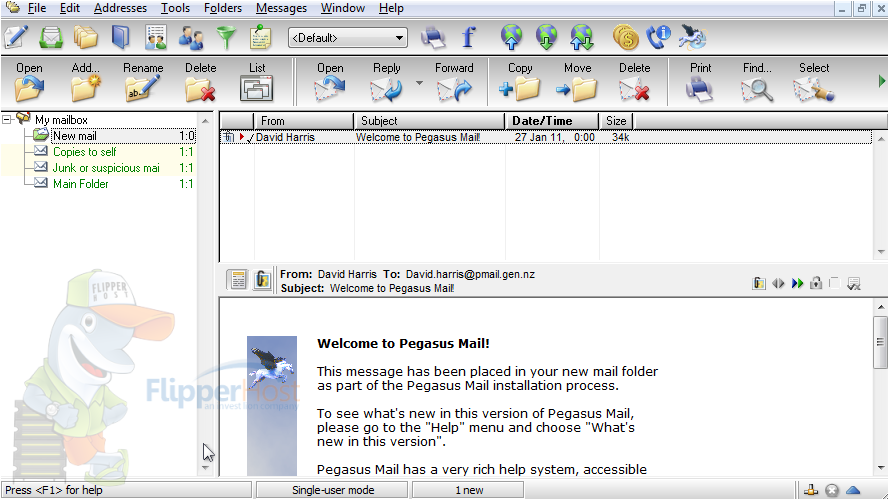
Task: Select the Copies to self folder
Action: coord(114,152)
